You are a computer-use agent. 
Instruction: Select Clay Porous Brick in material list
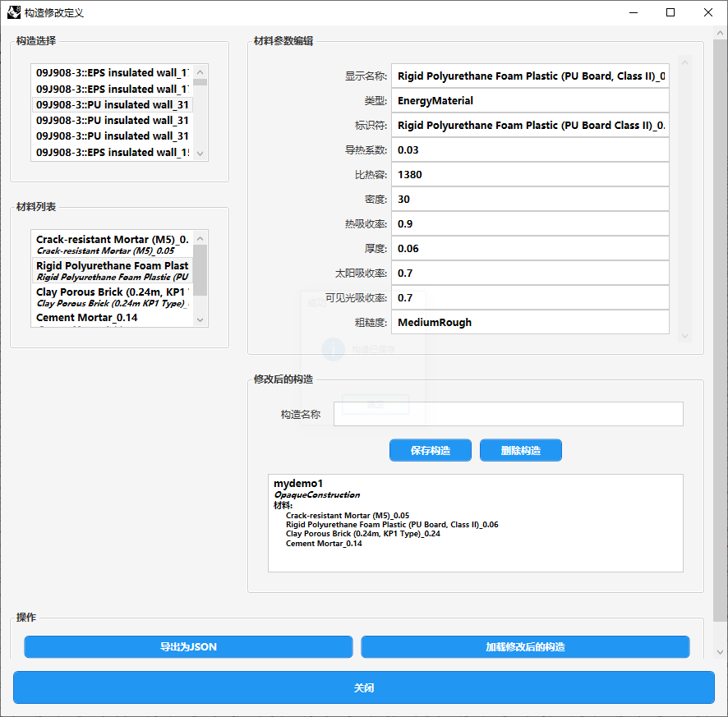coord(112,296)
